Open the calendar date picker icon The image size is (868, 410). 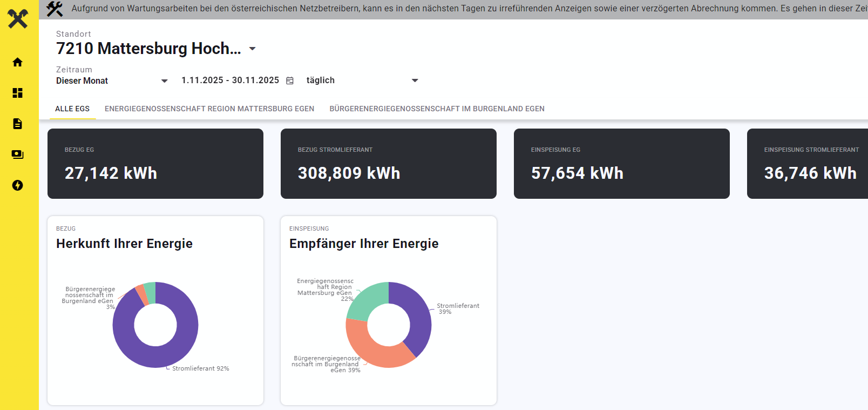click(x=290, y=80)
